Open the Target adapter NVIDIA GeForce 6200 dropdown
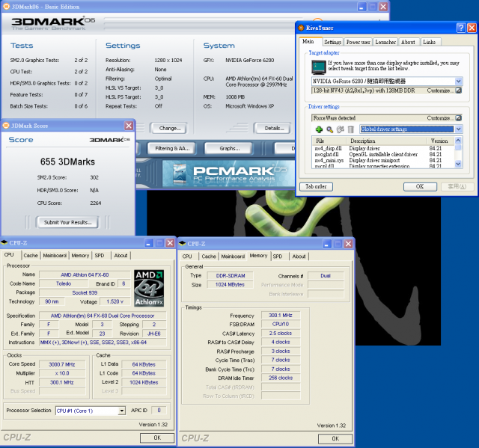The width and height of the screenshot is (479, 448). click(458, 82)
